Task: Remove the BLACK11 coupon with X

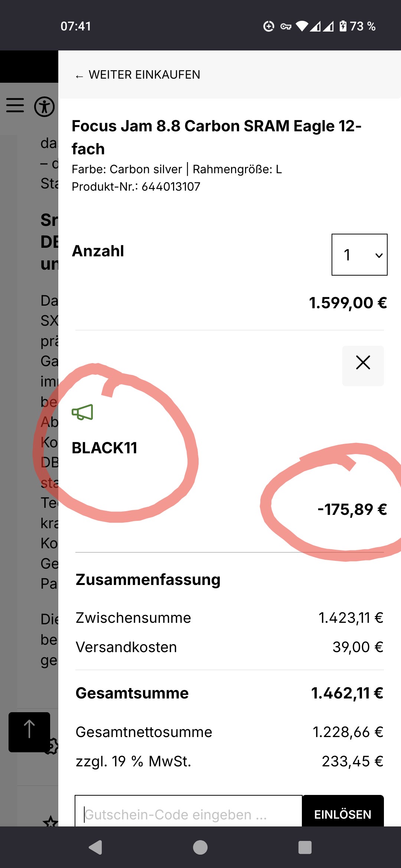Action: (x=363, y=363)
